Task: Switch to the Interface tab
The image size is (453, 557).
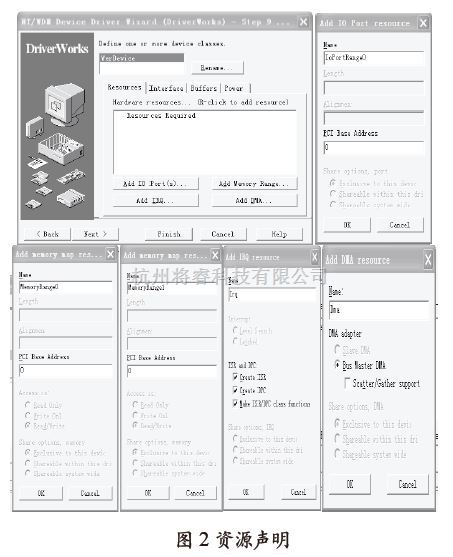Action: click(x=166, y=88)
